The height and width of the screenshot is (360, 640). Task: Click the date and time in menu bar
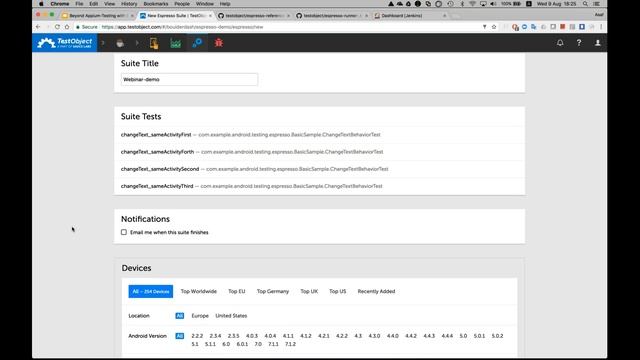556,4
